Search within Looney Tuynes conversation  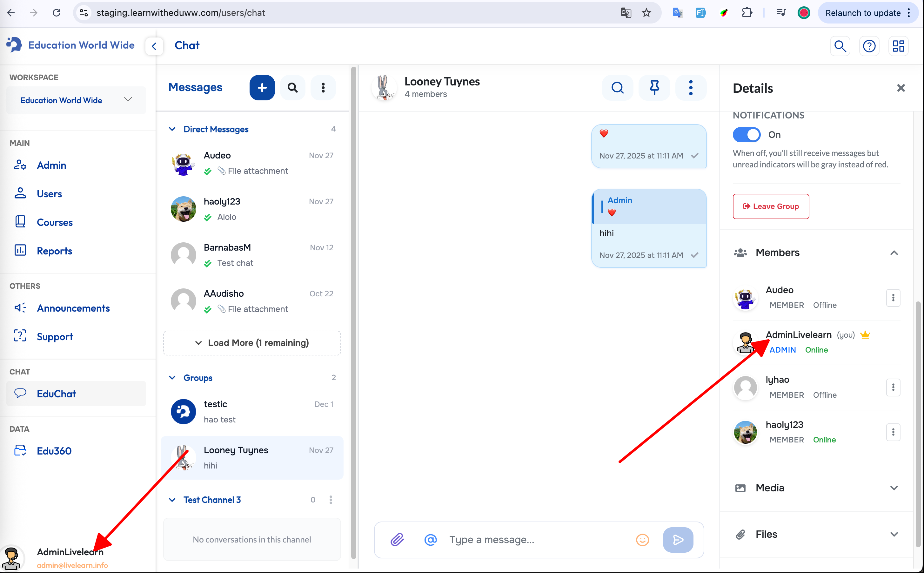coord(617,88)
